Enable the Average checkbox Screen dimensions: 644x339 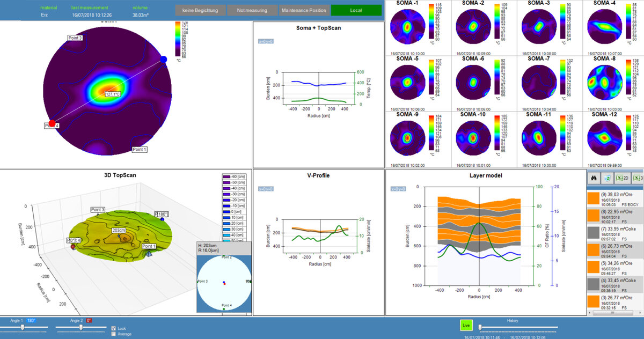coord(114,334)
